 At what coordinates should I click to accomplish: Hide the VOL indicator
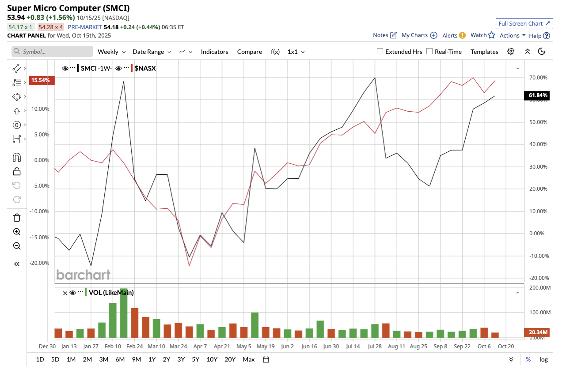[73, 293]
